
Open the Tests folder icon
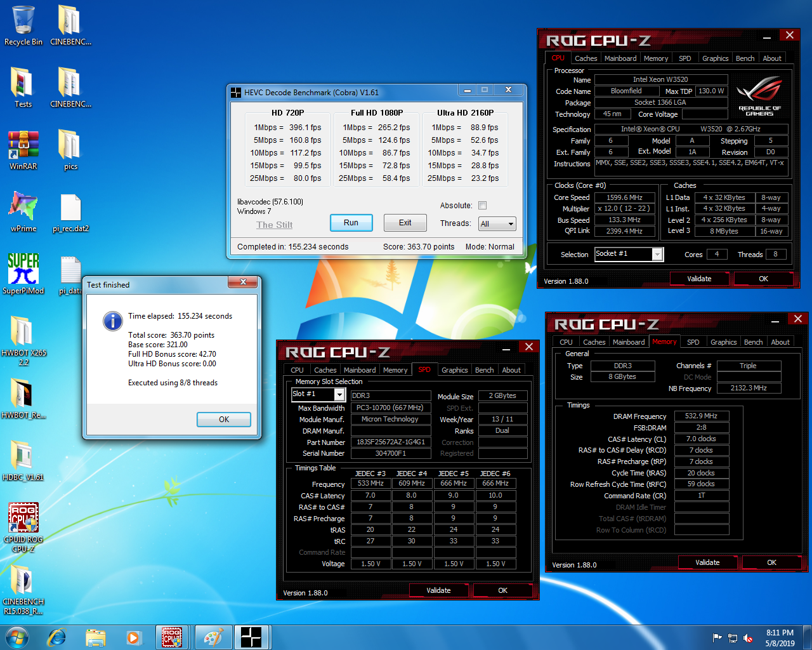point(23,88)
